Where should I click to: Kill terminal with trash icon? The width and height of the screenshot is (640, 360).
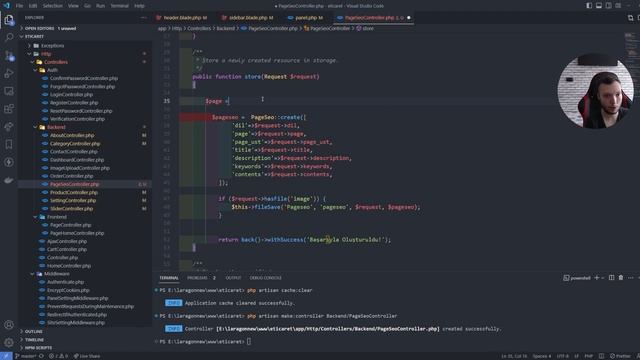(x=621, y=278)
